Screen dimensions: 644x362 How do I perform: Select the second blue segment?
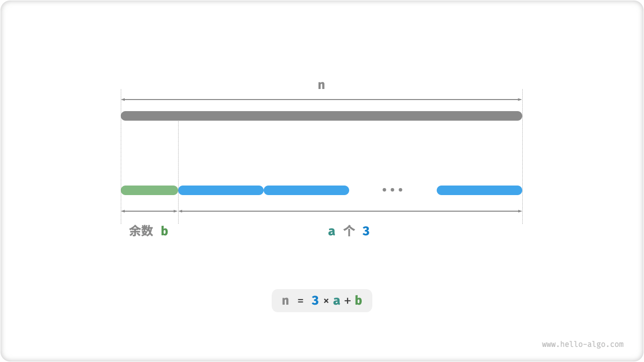[306, 190]
